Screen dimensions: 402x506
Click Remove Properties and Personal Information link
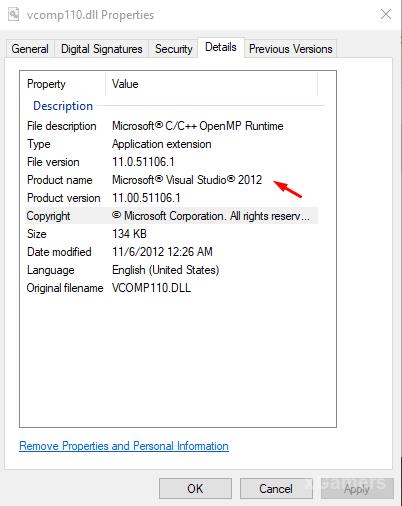coord(124,446)
